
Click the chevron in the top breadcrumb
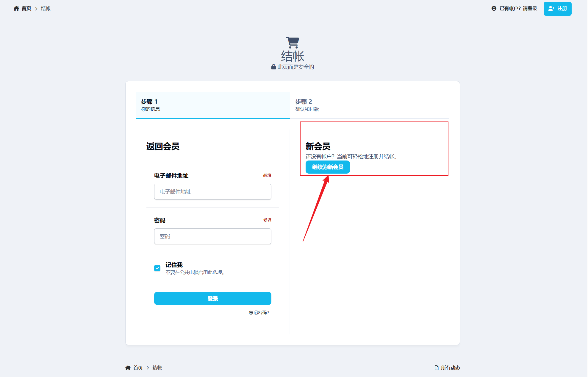(36, 9)
